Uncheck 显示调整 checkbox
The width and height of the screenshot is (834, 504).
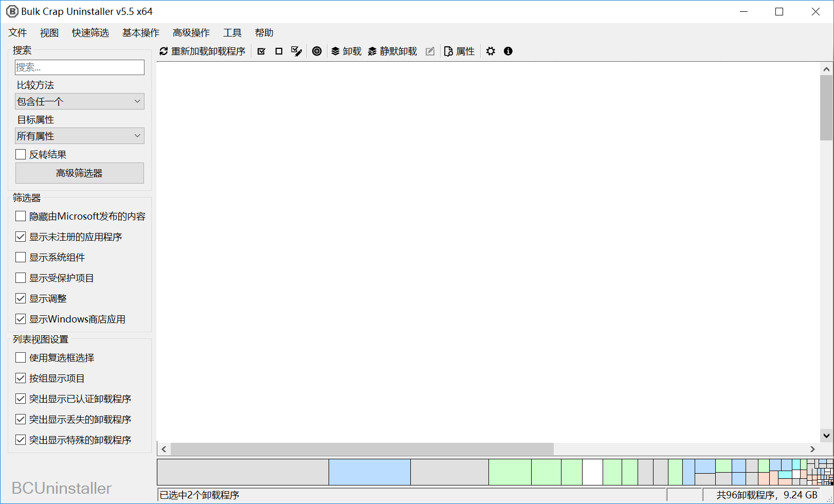(21, 298)
